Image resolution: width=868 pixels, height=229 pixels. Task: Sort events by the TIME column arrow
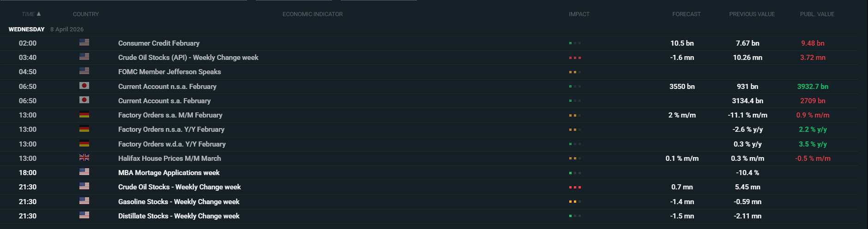(39, 14)
